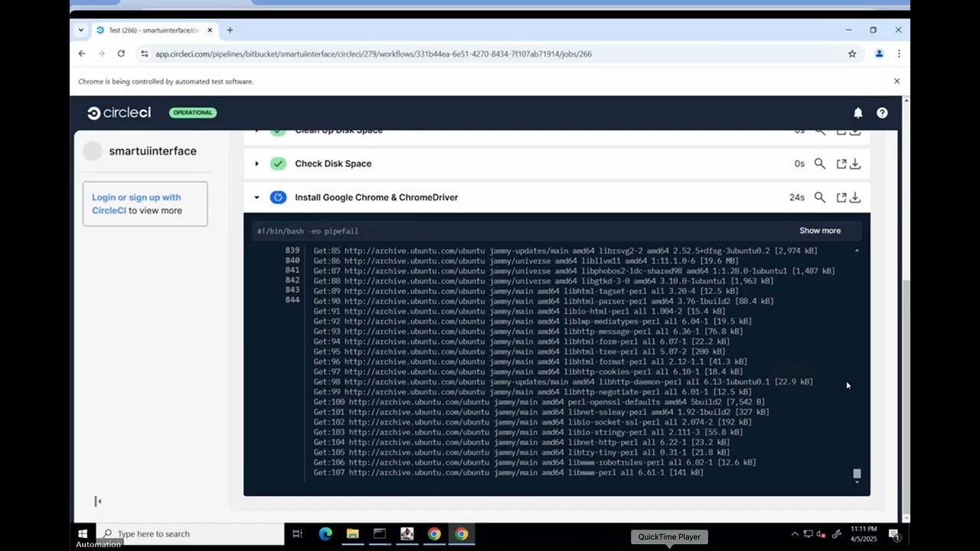Click Windows taskbar search box
This screenshot has height=551, width=980.
191,534
